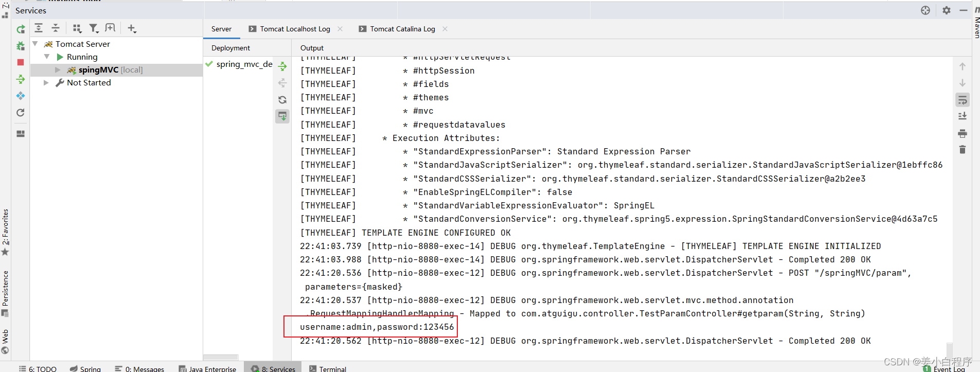Stop the running Tomcat server

click(x=21, y=62)
